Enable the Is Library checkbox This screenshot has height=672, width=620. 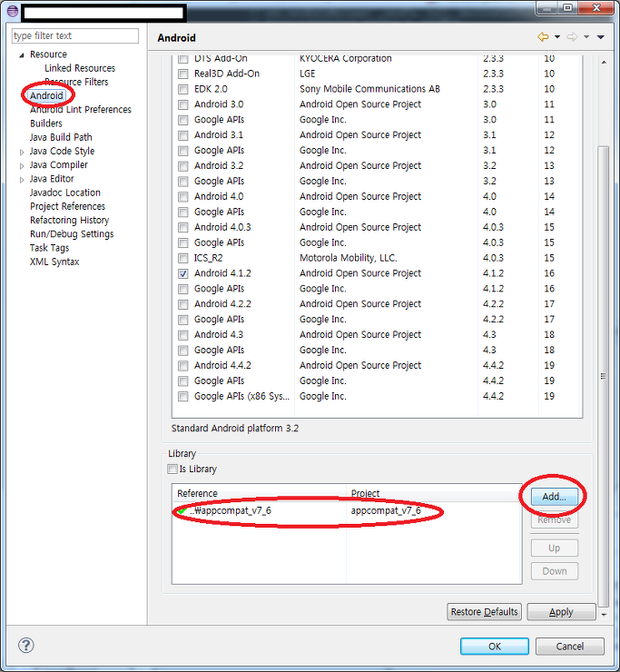pos(172,469)
